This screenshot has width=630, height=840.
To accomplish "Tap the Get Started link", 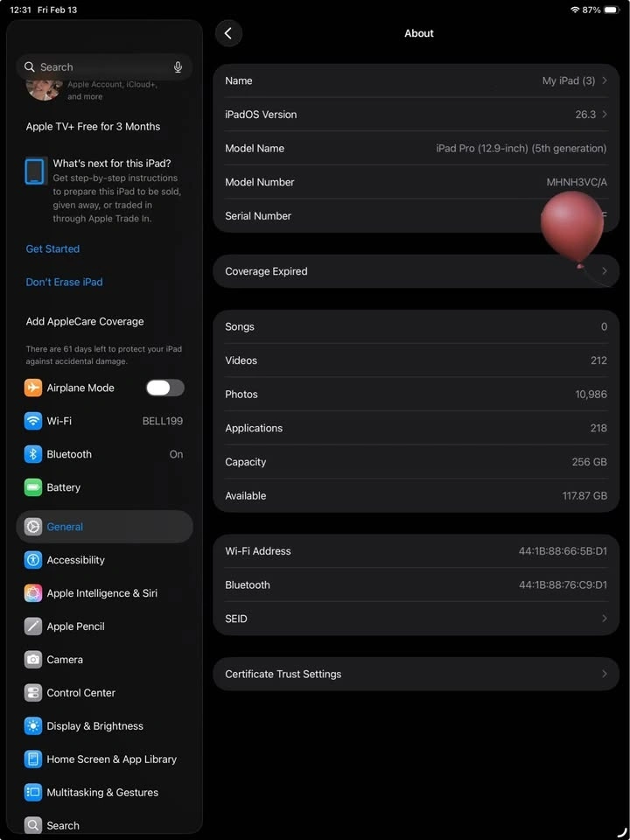I will (52, 248).
